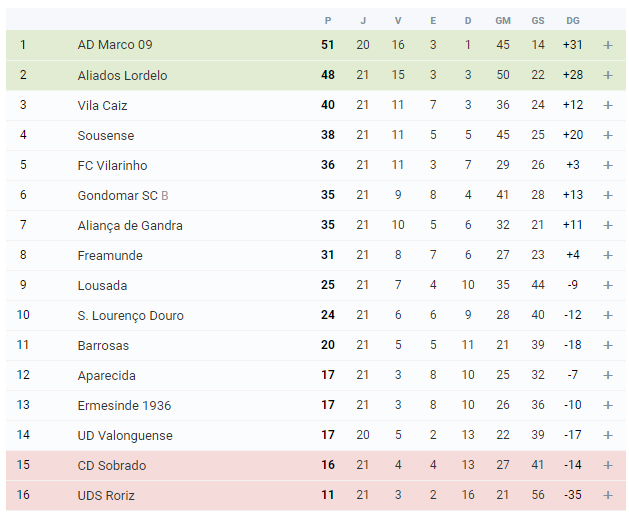Expand details plus icon for AD Marco 09

click(x=608, y=45)
